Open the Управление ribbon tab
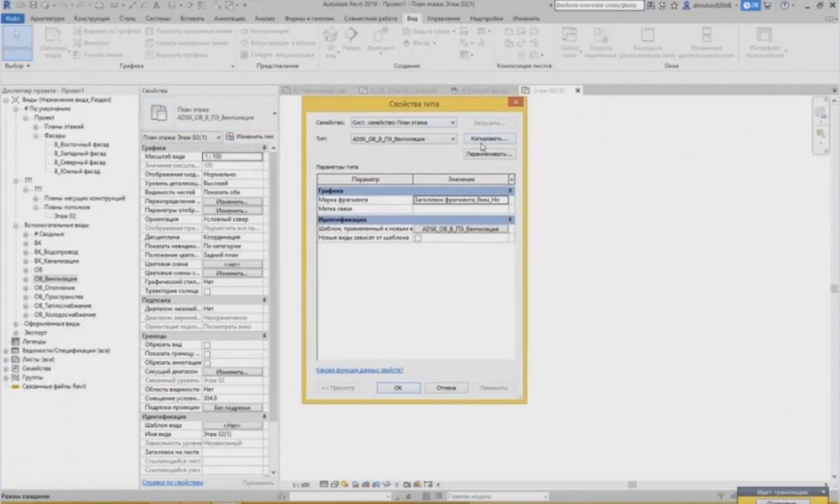The width and height of the screenshot is (840, 504). [443, 18]
